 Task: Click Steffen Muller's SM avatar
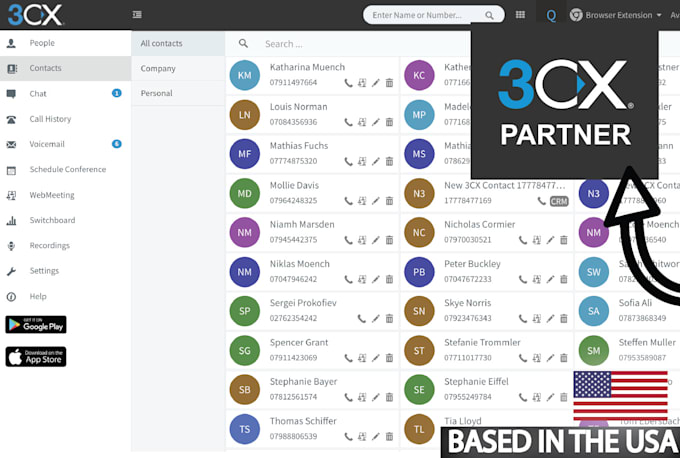[x=594, y=350]
